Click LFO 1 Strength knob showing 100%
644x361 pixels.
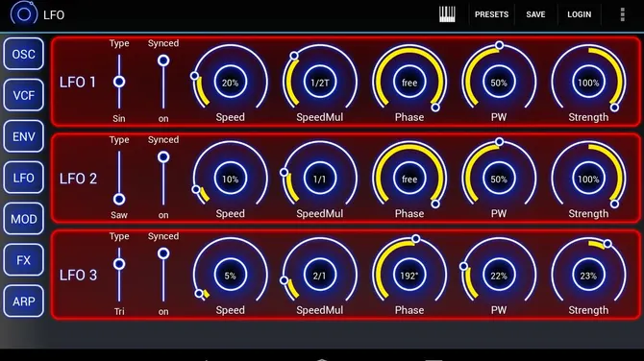588,82
